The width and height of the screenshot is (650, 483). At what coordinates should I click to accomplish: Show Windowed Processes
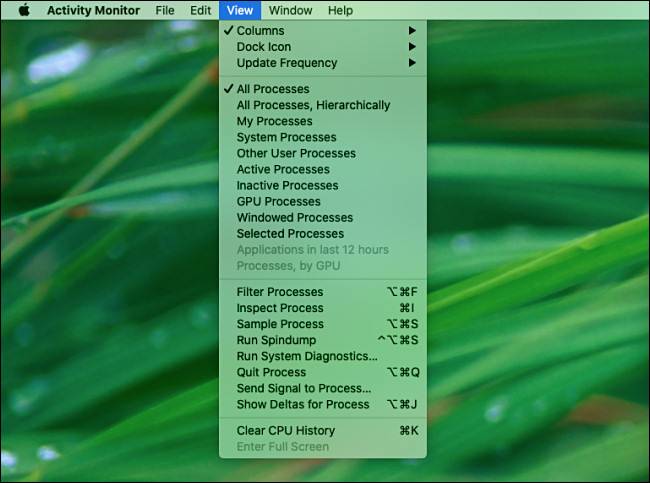(323, 218)
